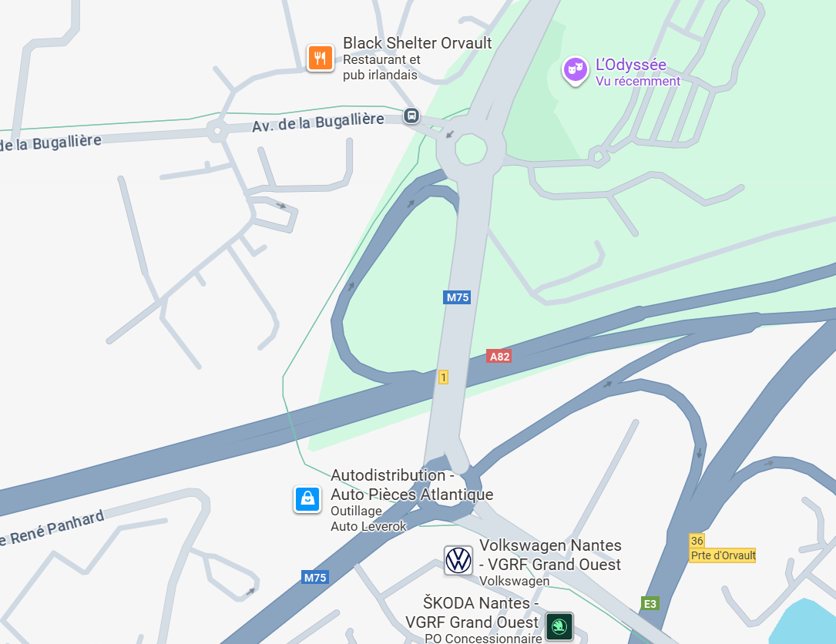Click the ŠKODA Nantes green logo icon
Image resolution: width=836 pixels, height=644 pixels.
point(559,626)
